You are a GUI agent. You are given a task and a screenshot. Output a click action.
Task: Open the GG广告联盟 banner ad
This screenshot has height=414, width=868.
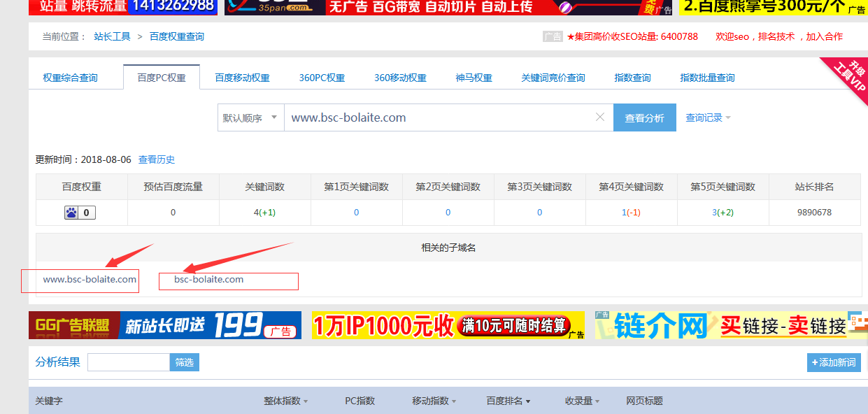point(165,325)
